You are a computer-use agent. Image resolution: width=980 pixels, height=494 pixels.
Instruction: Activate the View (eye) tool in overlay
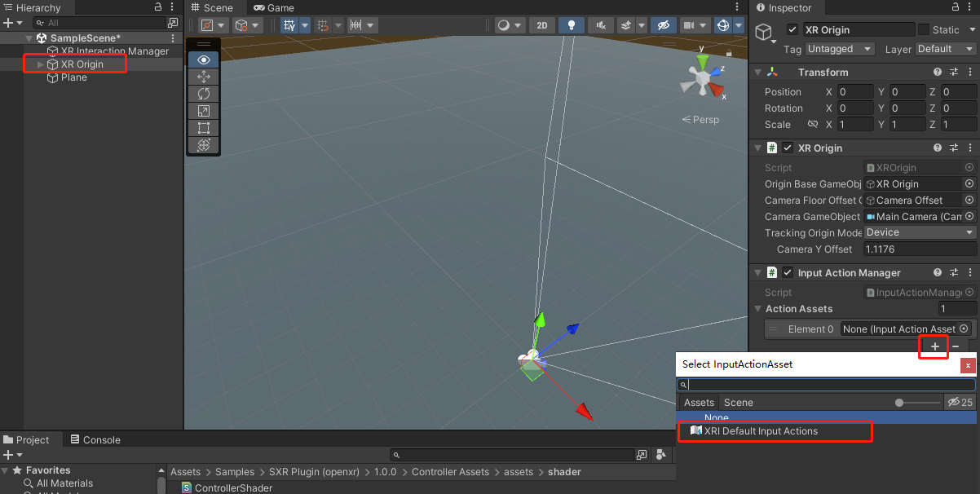204,60
